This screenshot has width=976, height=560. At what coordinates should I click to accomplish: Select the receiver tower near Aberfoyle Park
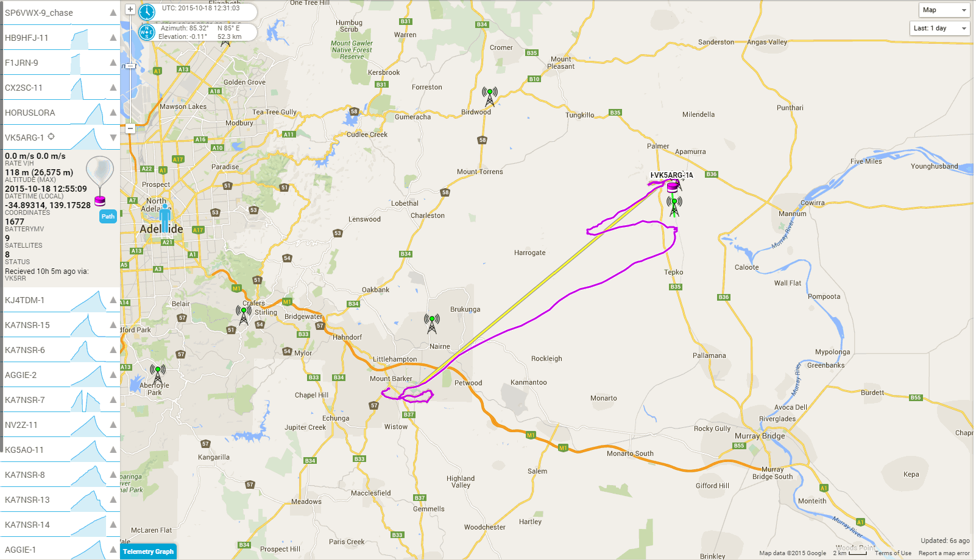158,374
